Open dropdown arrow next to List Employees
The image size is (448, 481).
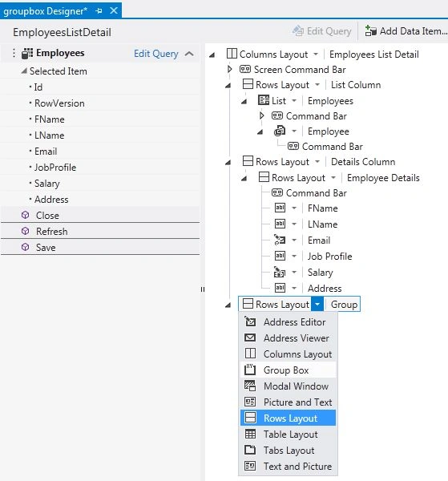click(294, 101)
